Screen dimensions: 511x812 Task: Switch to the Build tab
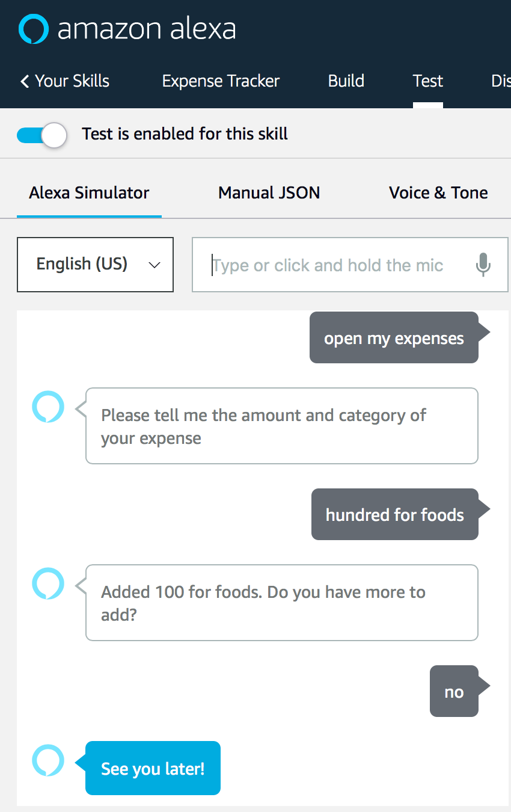coord(346,81)
